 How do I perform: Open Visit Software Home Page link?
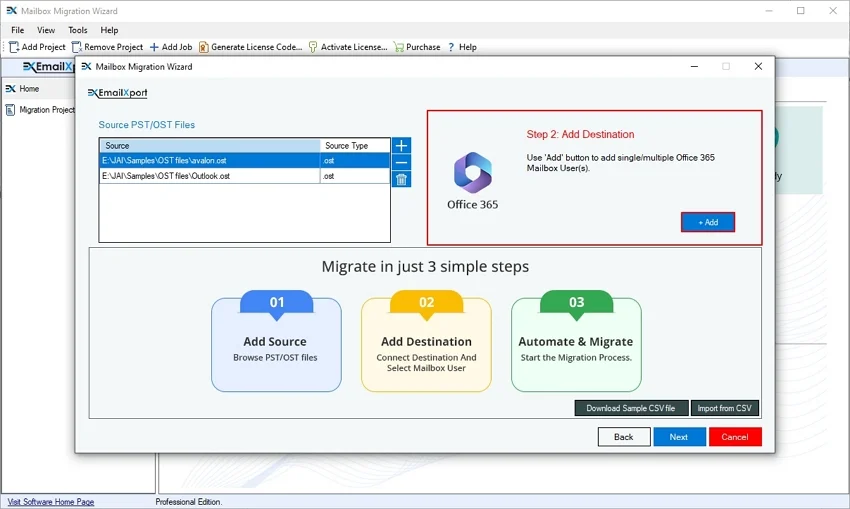pos(51,502)
